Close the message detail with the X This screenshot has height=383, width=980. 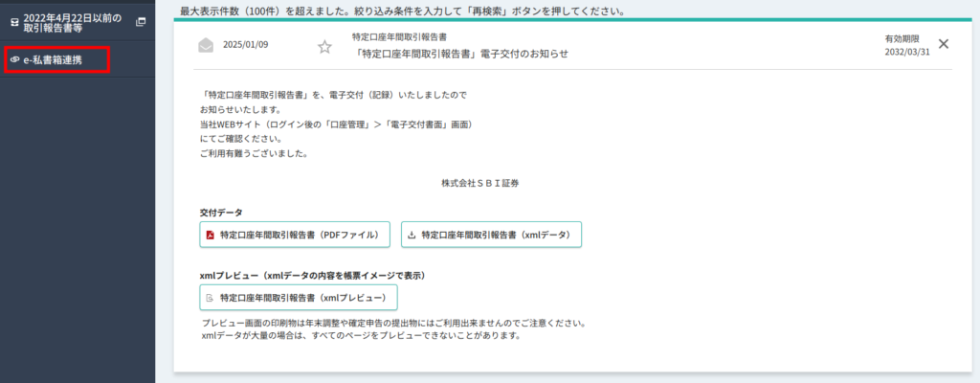pyautogui.click(x=944, y=44)
